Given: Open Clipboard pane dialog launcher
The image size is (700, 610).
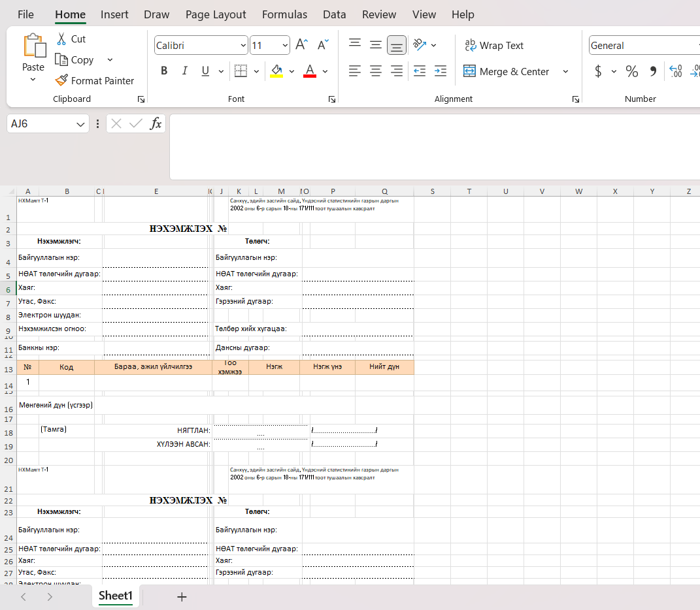Looking at the screenshot, I should coord(141,99).
